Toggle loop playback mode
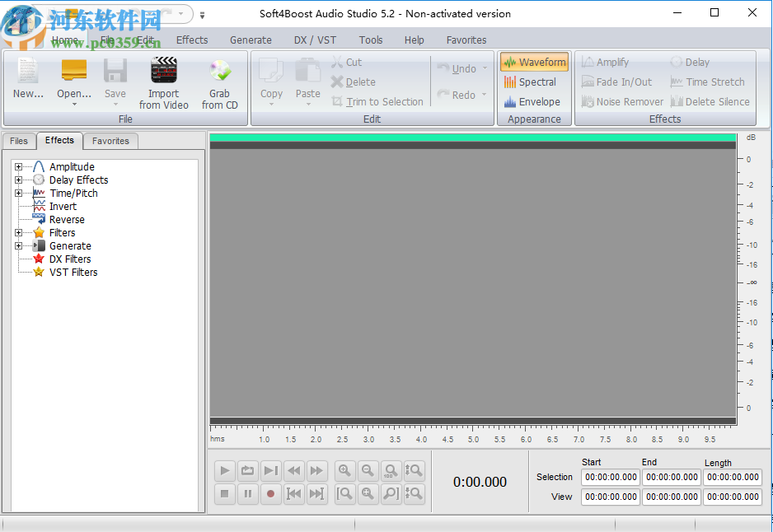Image resolution: width=773 pixels, height=532 pixels. pyautogui.click(x=246, y=470)
